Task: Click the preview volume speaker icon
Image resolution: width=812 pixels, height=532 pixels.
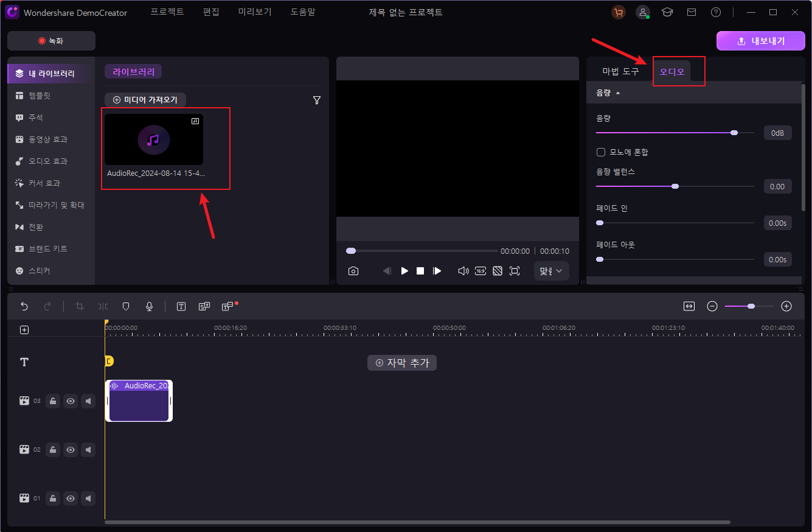Action: click(463, 271)
